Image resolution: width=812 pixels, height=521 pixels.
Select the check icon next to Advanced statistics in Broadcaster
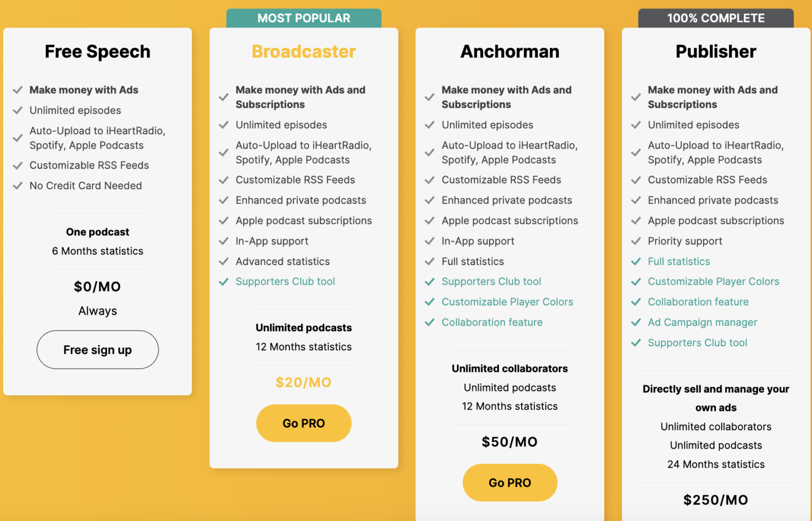[x=223, y=261]
